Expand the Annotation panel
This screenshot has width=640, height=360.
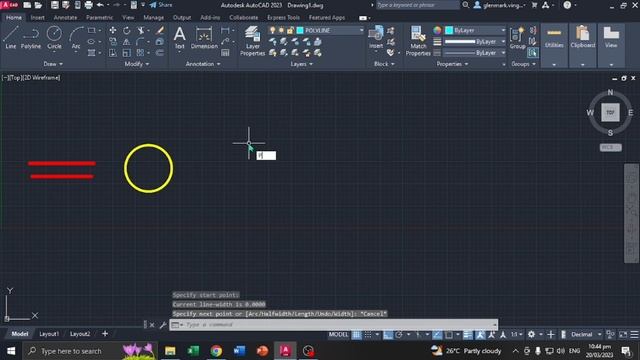tap(203, 64)
